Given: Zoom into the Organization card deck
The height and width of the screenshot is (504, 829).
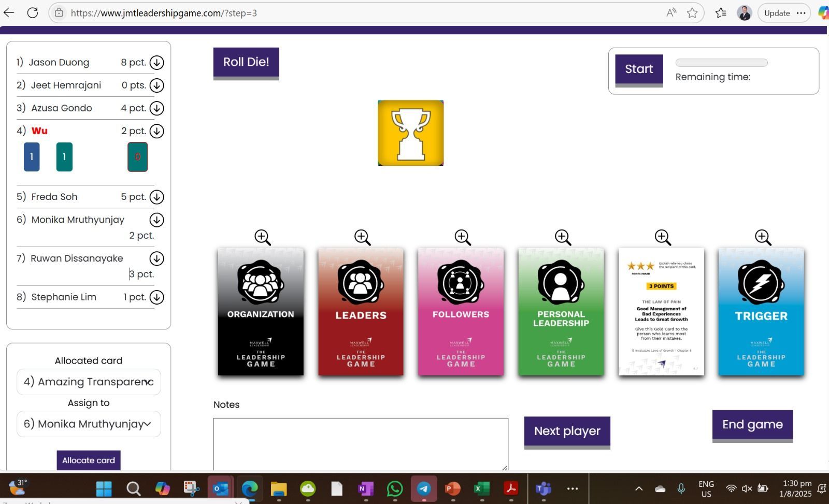Looking at the screenshot, I should click(262, 237).
